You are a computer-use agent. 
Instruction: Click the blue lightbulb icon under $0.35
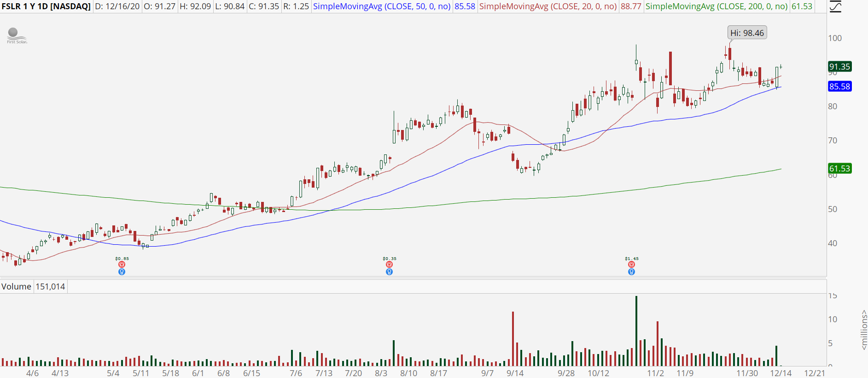click(389, 272)
